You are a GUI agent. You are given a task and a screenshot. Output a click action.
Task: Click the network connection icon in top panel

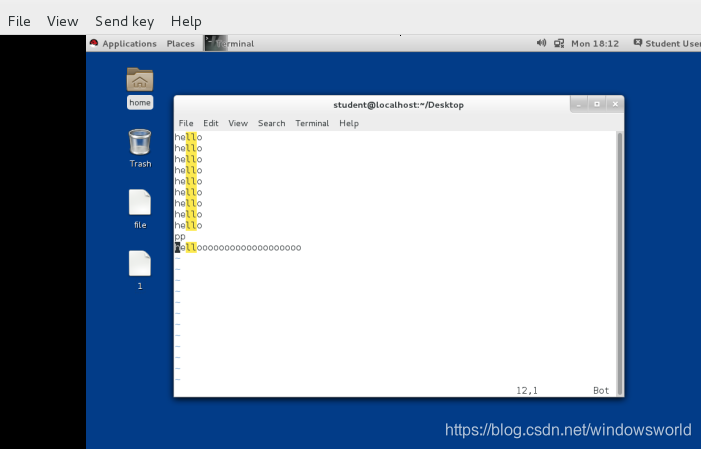pyautogui.click(x=559, y=43)
